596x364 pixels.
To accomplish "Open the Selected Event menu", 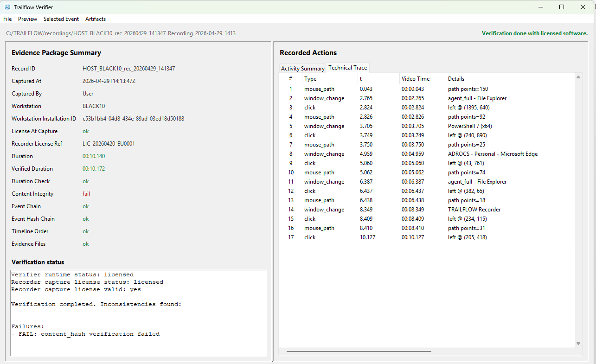I will [61, 19].
